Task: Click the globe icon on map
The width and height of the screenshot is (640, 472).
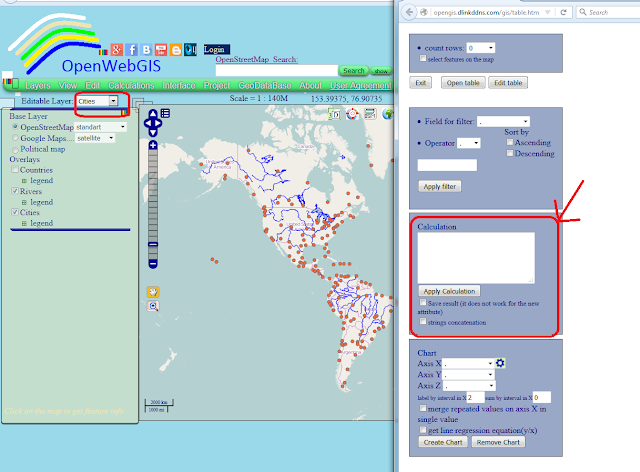Action: coord(387,114)
